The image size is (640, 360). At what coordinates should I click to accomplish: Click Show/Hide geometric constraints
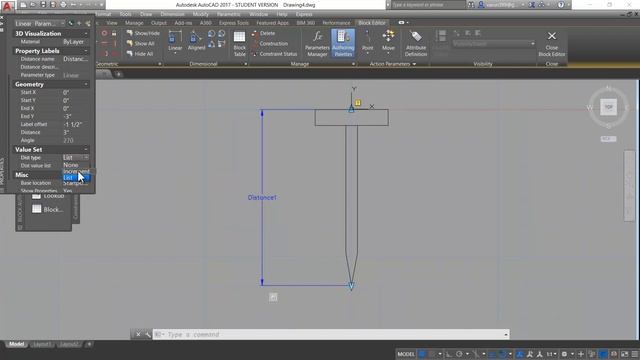pos(143,33)
